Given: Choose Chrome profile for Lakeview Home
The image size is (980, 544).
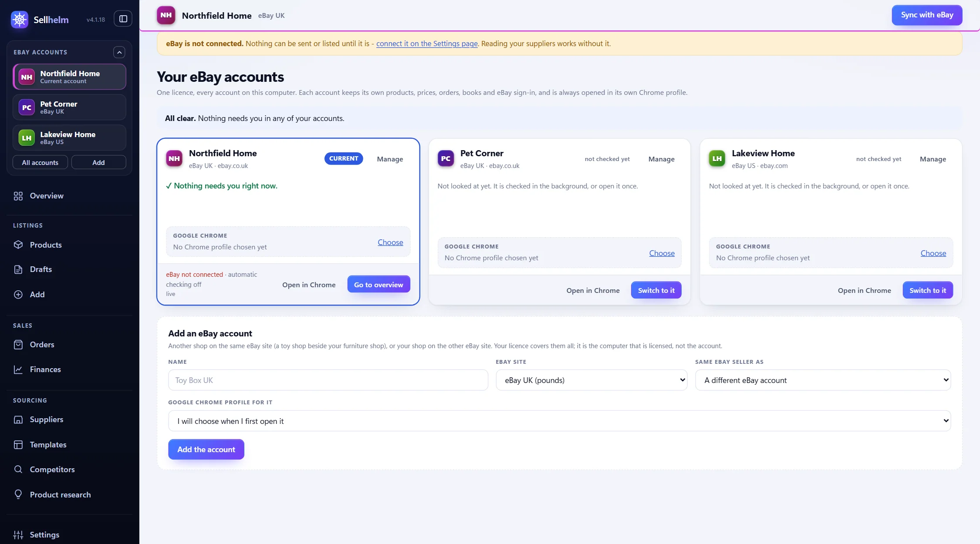Looking at the screenshot, I should point(933,253).
